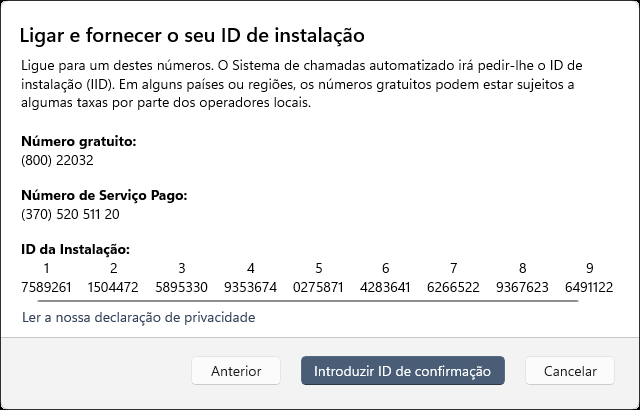Click the toll-free number (800) 22032
Viewport: 640px width, 410px height.
(x=57, y=159)
